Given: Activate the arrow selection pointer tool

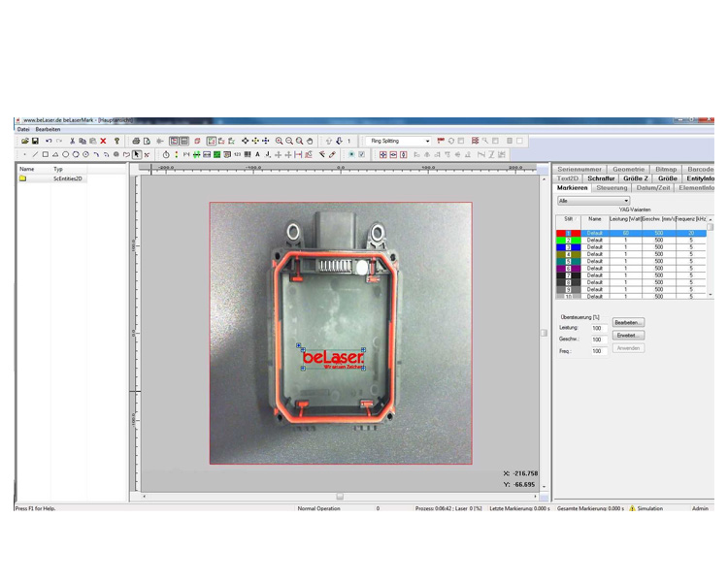Looking at the screenshot, I should 137,154.
